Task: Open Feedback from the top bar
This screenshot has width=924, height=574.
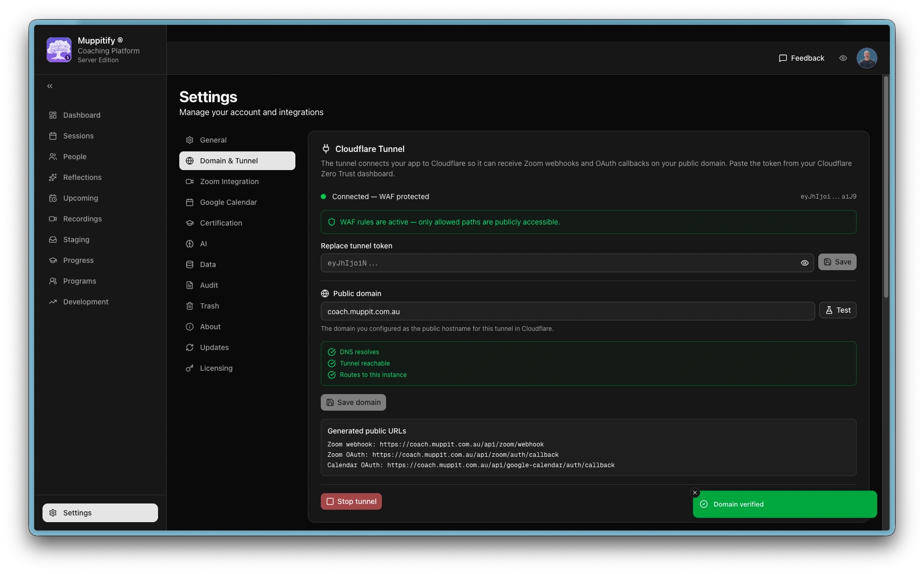Action: [x=801, y=58]
